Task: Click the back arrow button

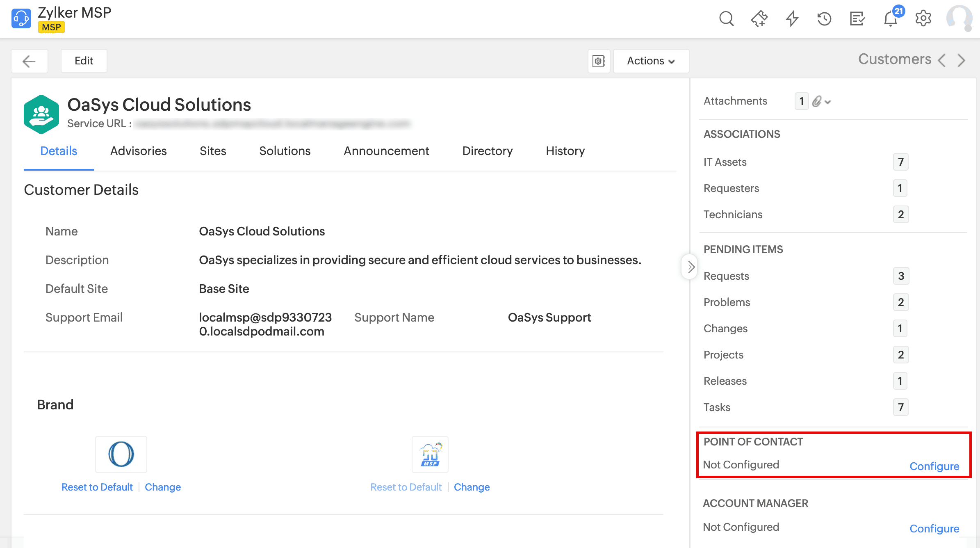Action: tap(29, 61)
